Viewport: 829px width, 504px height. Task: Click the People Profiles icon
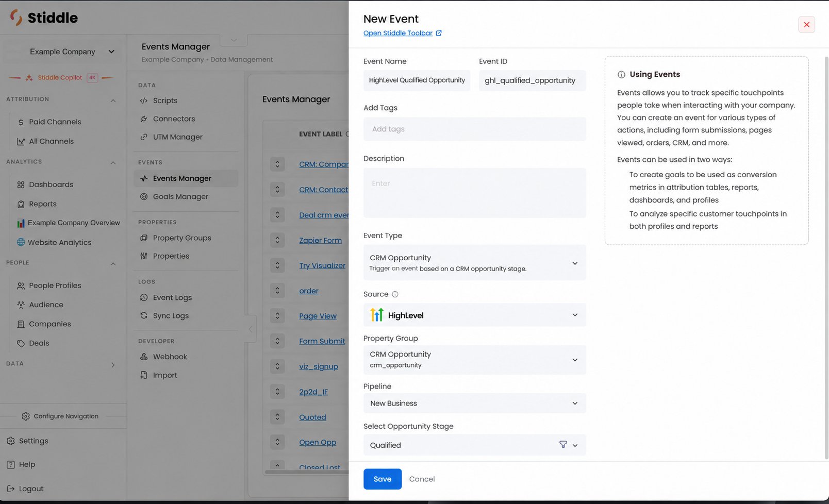click(x=21, y=285)
